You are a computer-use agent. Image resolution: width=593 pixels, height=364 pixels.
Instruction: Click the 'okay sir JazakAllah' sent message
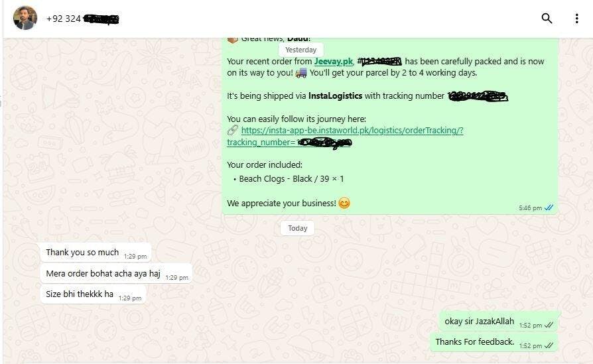(498, 322)
